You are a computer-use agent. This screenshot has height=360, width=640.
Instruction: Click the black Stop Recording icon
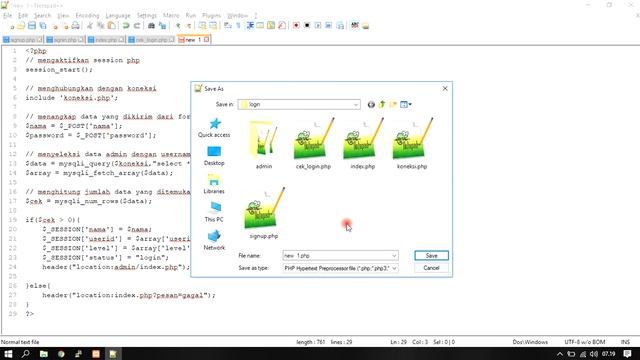(307, 26)
